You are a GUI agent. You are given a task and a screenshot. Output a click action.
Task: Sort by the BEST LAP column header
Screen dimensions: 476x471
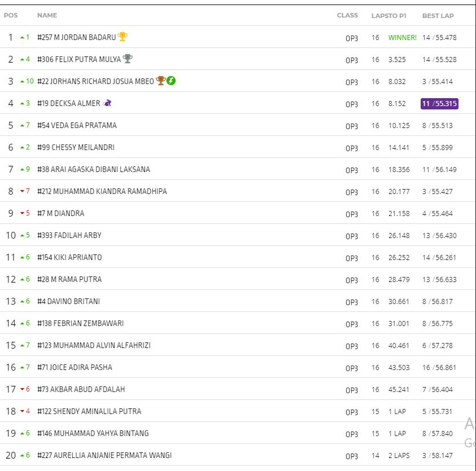(x=438, y=16)
